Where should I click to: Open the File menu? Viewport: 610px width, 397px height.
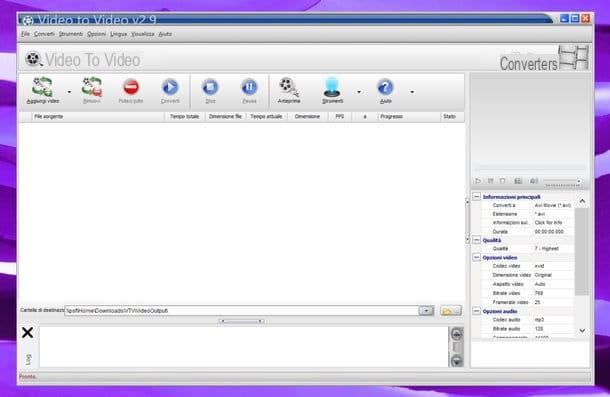[x=25, y=34]
